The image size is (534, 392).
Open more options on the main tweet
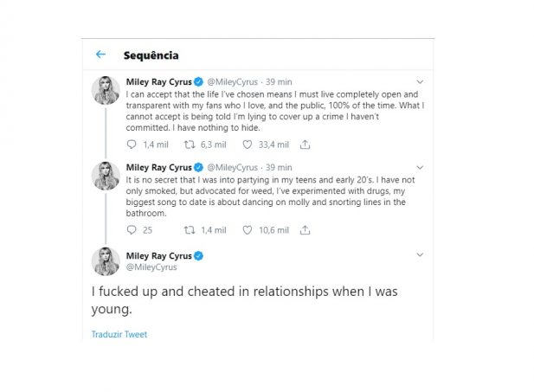point(420,254)
